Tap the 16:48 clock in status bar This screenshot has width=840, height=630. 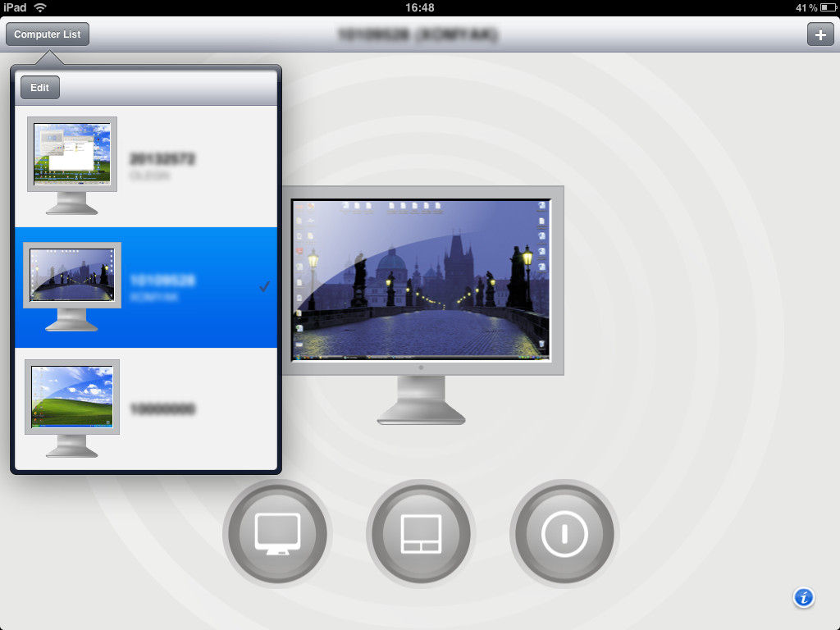pyautogui.click(x=419, y=7)
